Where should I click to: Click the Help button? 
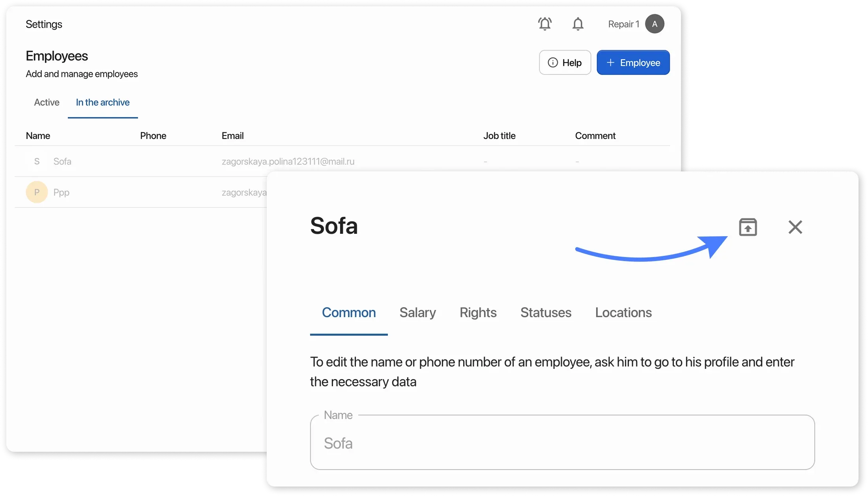coord(565,62)
